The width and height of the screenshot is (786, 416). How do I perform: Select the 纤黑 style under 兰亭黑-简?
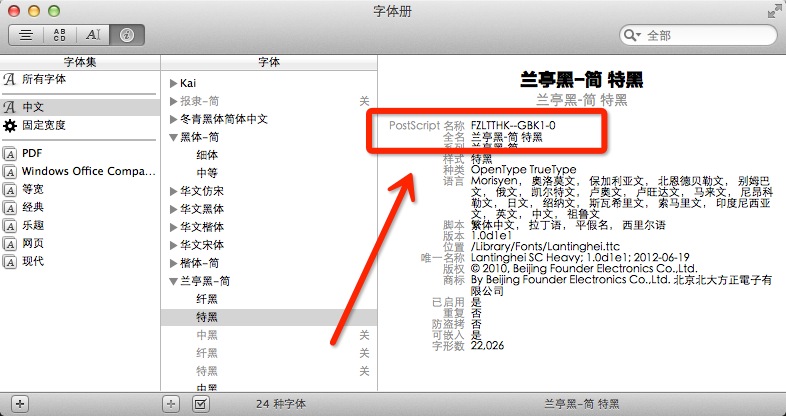coord(207,299)
